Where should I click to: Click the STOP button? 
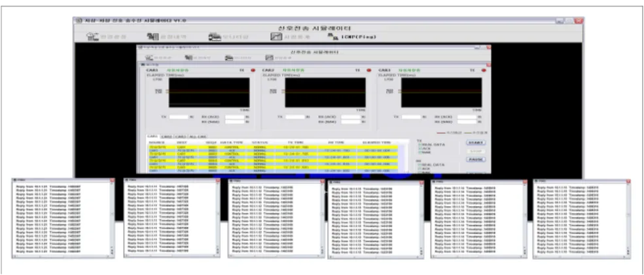[476, 151]
